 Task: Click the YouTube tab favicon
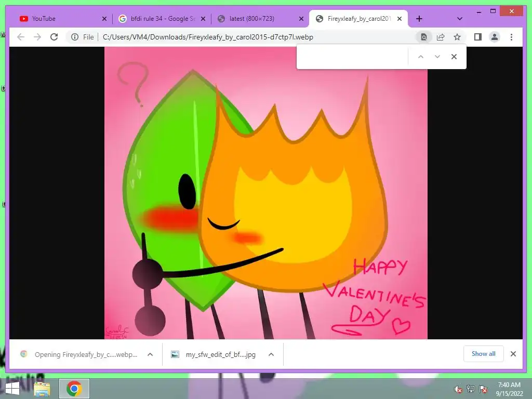click(24, 19)
